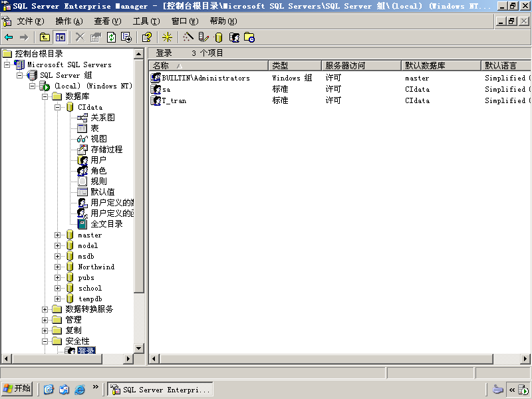This screenshot has height=399, width=532.
Task: Click the New (yellow star) toolbar icon
Action: 167,37
